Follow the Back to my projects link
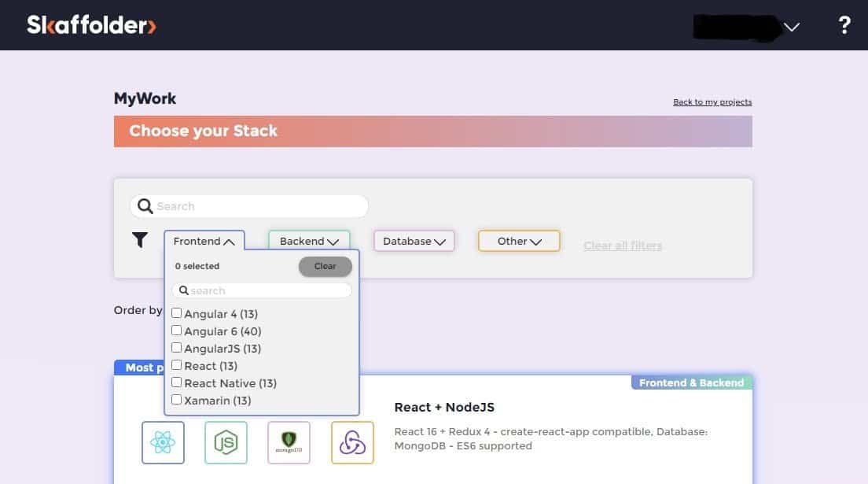The image size is (868, 484). (x=712, y=102)
